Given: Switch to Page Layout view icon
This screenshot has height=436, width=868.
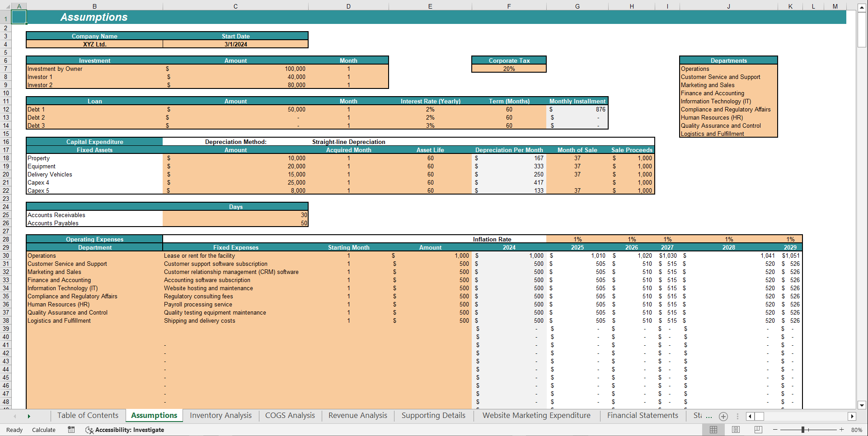Looking at the screenshot, I should pyautogui.click(x=736, y=430).
